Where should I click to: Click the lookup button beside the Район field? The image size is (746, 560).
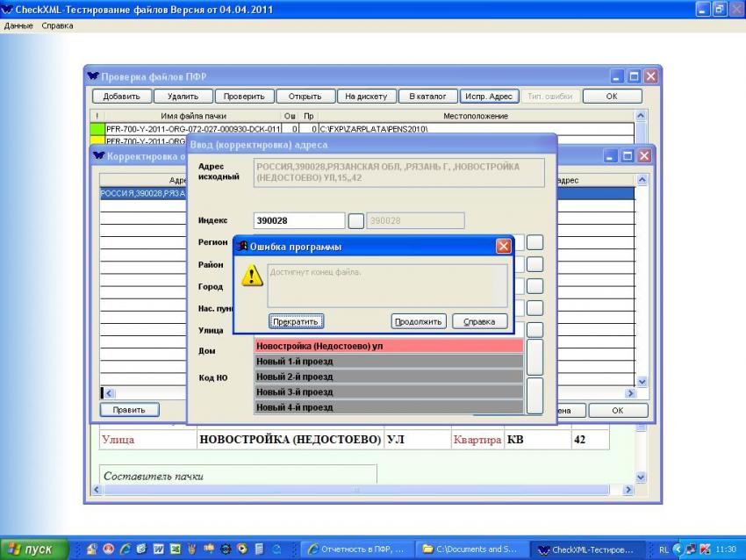(x=534, y=264)
